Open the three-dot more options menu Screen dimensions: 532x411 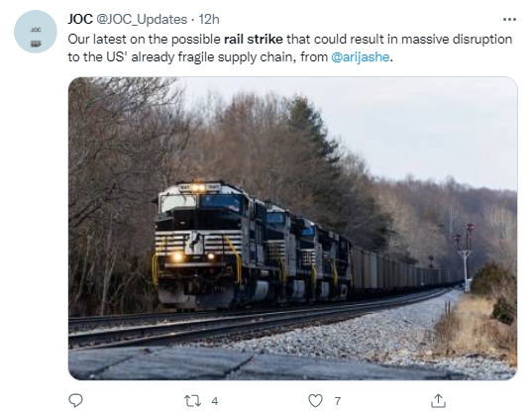509,20
